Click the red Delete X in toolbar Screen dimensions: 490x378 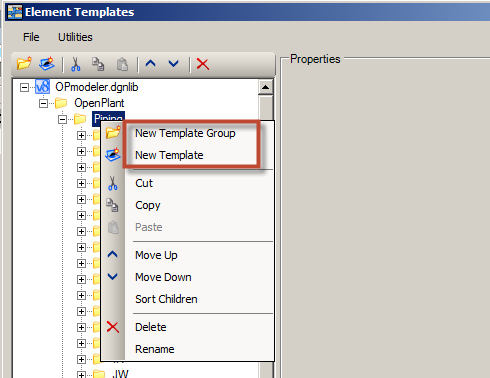tap(203, 64)
